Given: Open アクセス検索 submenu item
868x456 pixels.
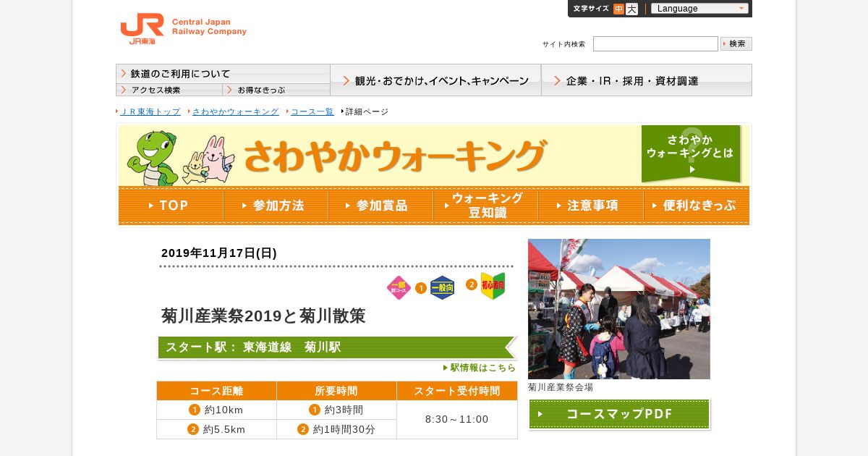Looking at the screenshot, I should pos(169,90).
